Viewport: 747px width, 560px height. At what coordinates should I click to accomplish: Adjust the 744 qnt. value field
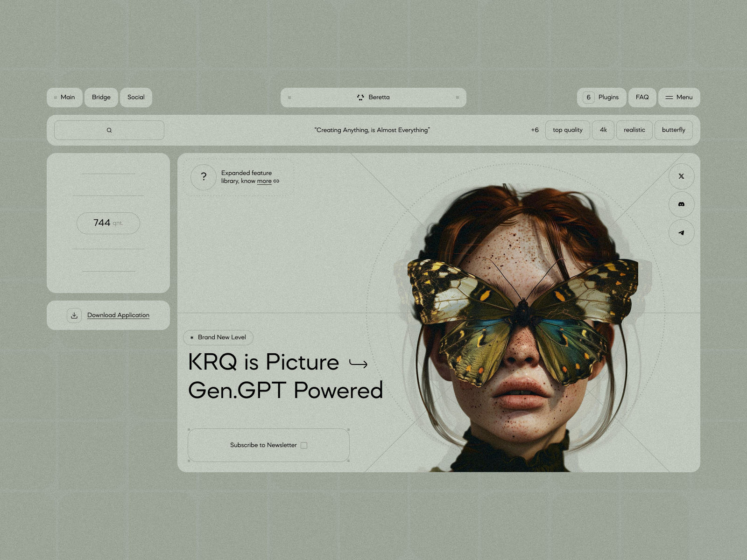click(108, 223)
